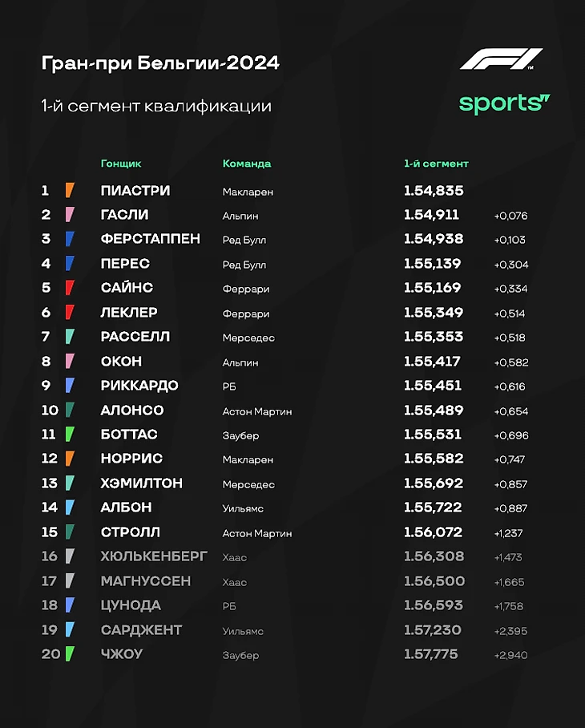Click the lap time 1.54,835
Image resolution: width=585 pixels, height=728 pixels.
tap(434, 191)
